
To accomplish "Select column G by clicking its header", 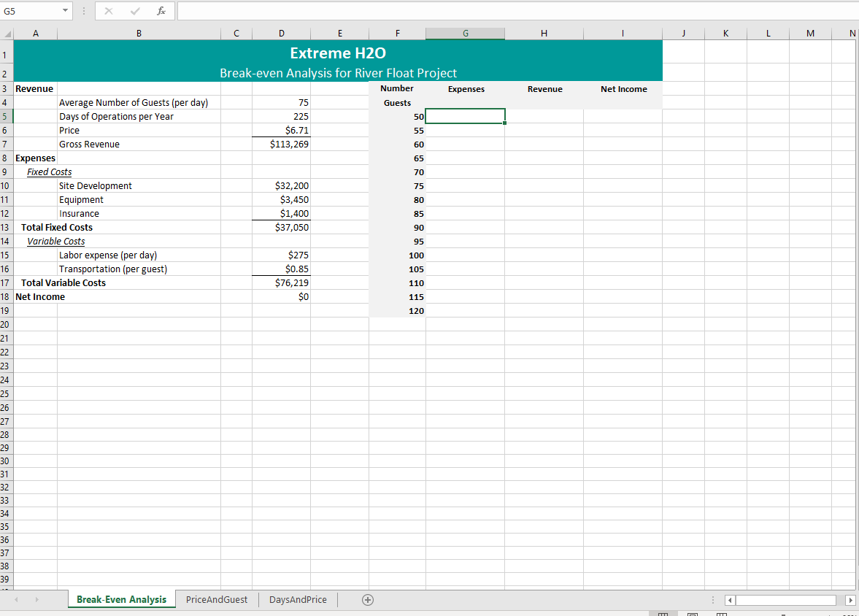I will (465, 33).
